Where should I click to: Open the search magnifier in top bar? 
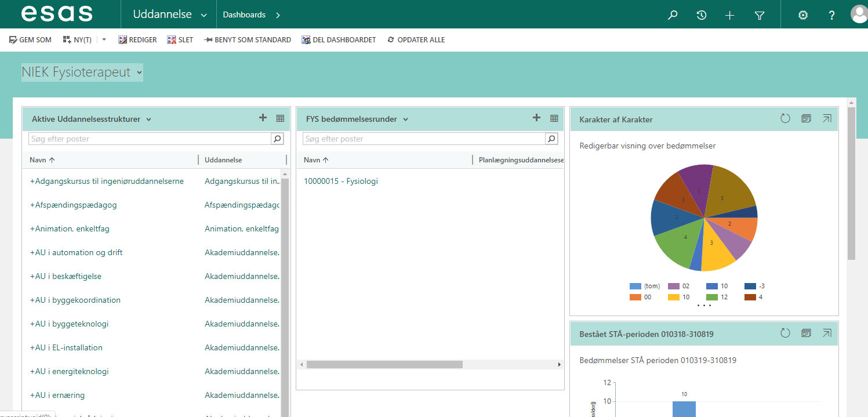click(x=673, y=15)
